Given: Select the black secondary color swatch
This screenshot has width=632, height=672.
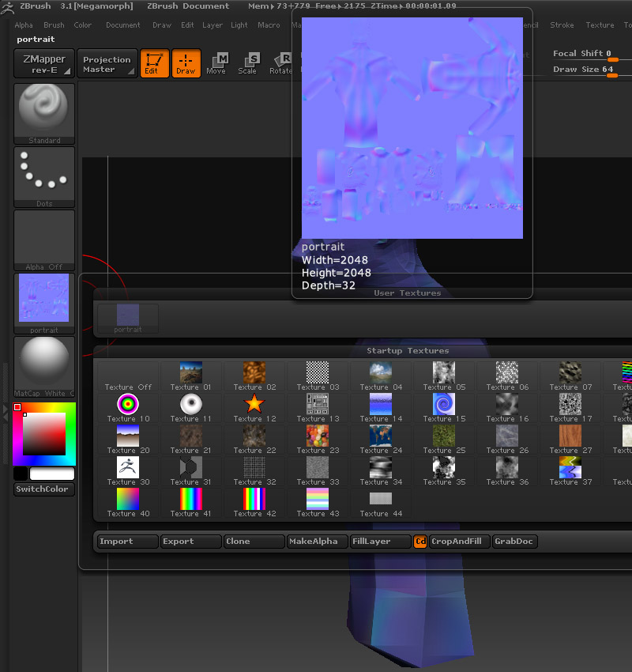Looking at the screenshot, I should click(x=20, y=474).
